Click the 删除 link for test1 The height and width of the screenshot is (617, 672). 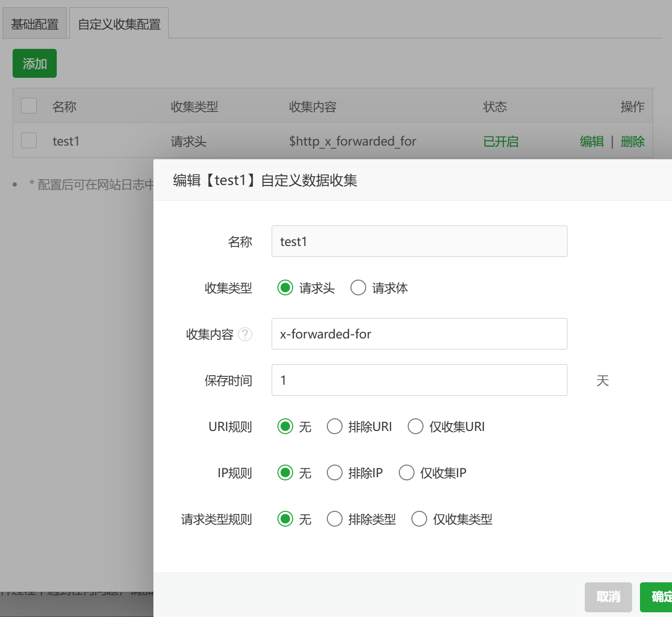(x=633, y=141)
